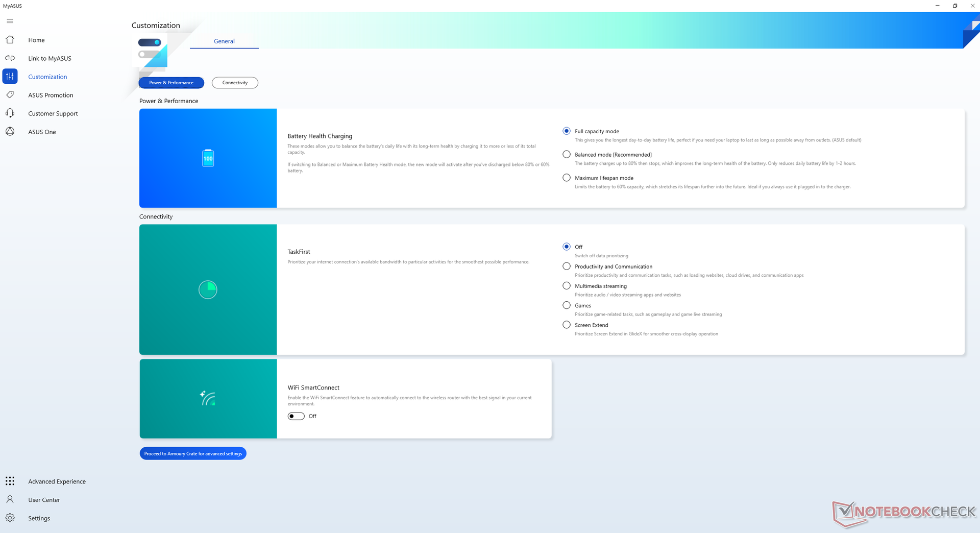
Task: Click the Home icon in sidebar
Action: point(10,40)
